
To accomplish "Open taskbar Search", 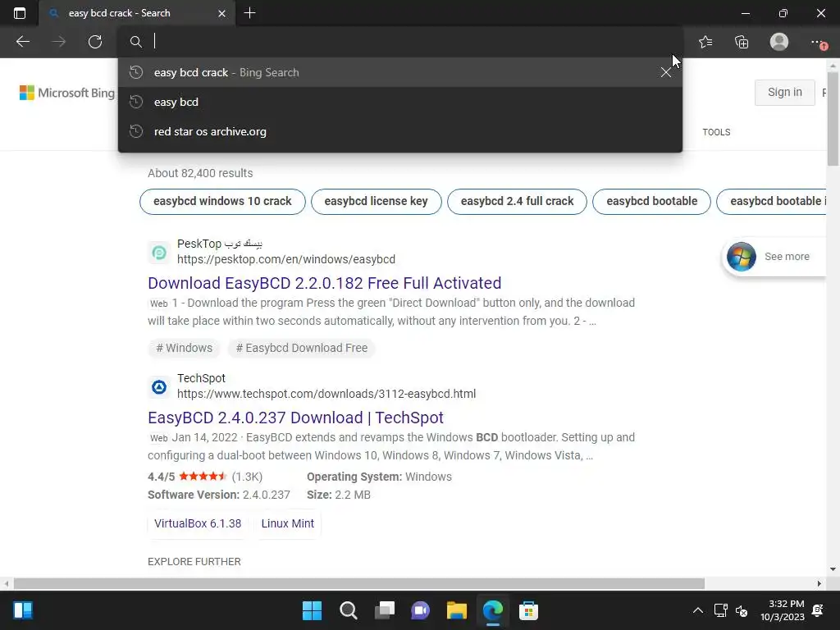I will 348,610.
